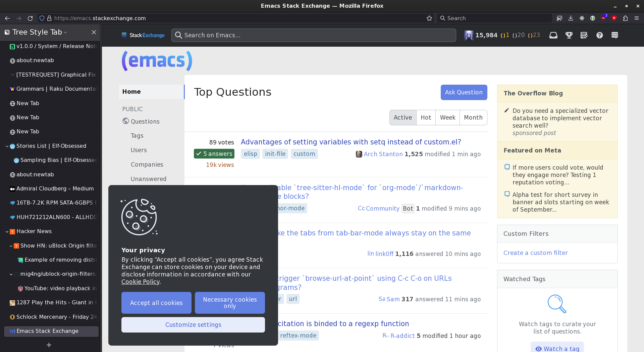Viewport: 644px width, 352px height.
Task: Open the Tree Style Tab sidebar switcher dropdown
Action: (39, 32)
